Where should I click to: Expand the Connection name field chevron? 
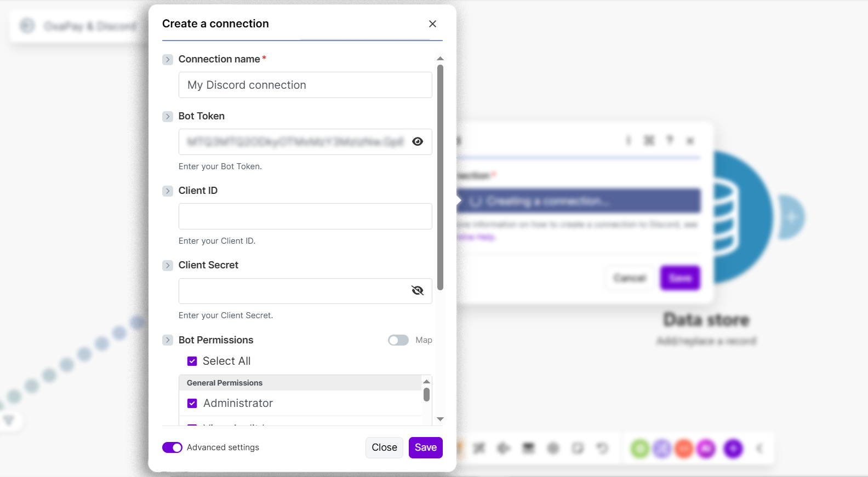coord(168,60)
